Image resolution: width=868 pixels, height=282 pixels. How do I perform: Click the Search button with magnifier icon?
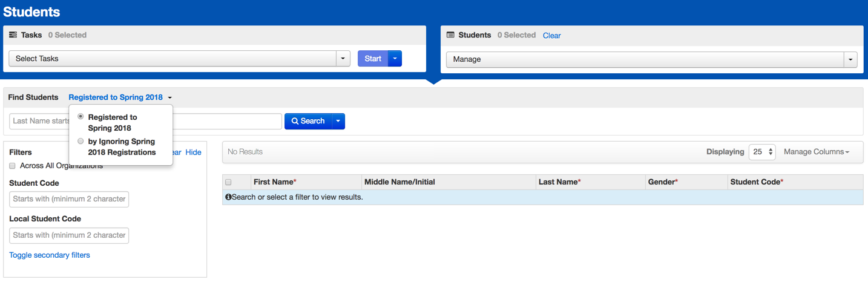(x=308, y=121)
